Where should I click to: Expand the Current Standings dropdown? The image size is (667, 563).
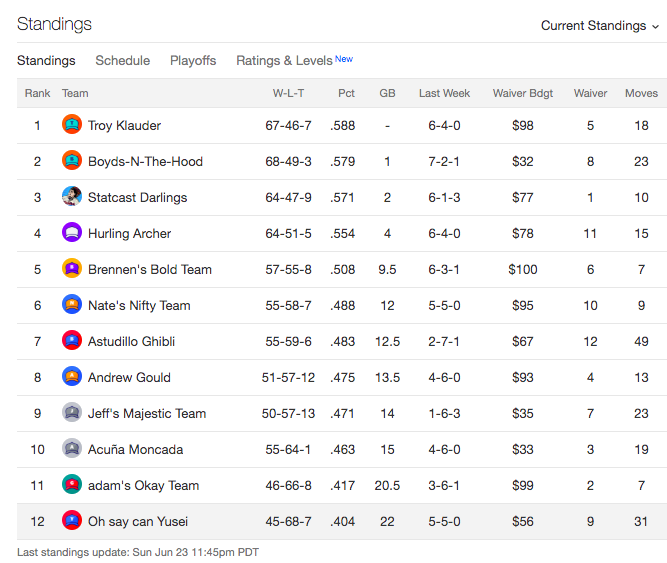click(x=600, y=26)
